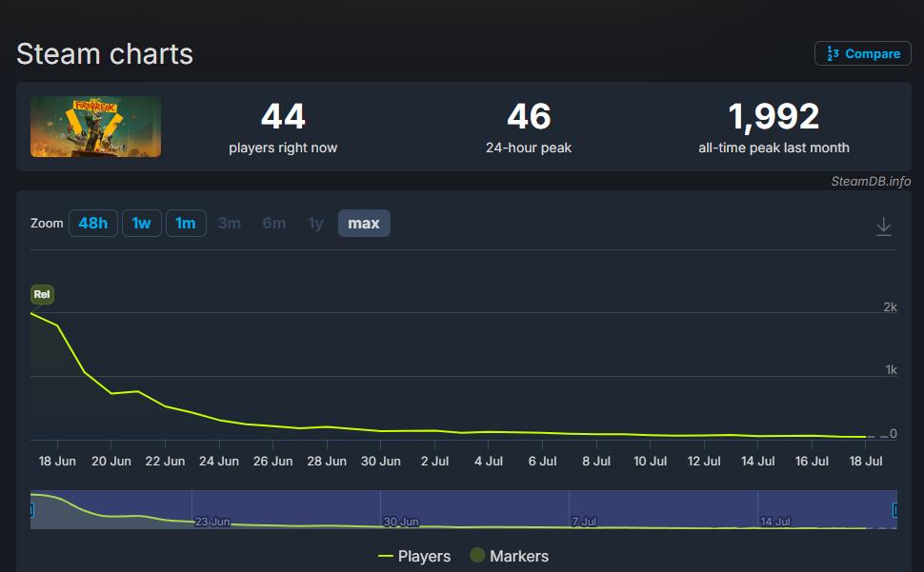Open the game's thumbnail image

tap(95, 127)
